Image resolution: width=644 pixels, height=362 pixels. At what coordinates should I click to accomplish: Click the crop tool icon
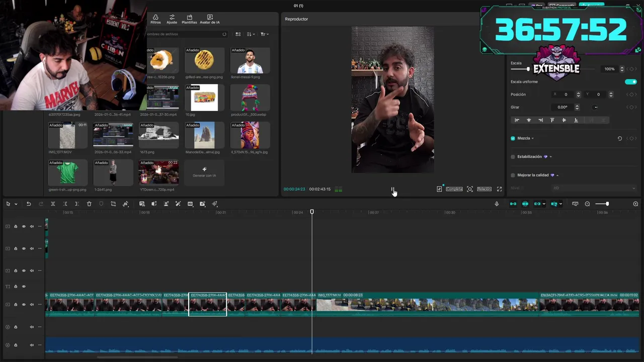click(x=113, y=204)
